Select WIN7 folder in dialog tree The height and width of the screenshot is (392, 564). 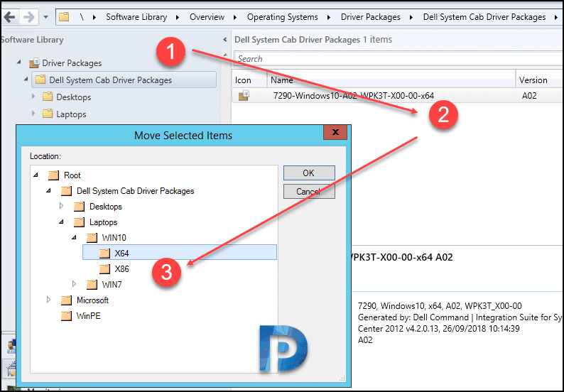pos(112,285)
